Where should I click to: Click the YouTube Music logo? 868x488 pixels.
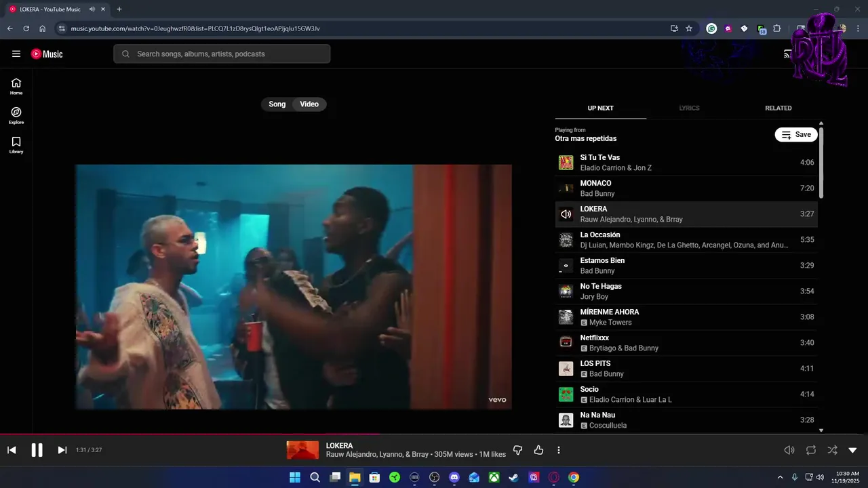(x=47, y=54)
